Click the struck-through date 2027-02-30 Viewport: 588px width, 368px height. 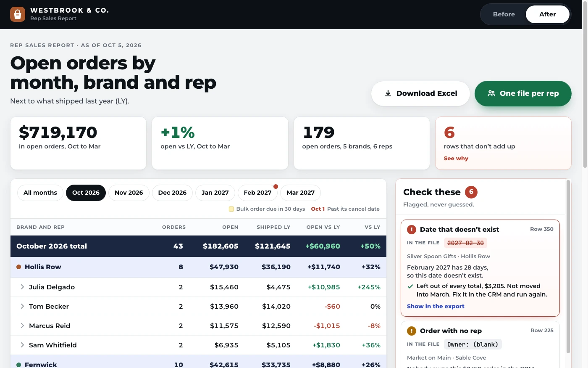pos(465,243)
